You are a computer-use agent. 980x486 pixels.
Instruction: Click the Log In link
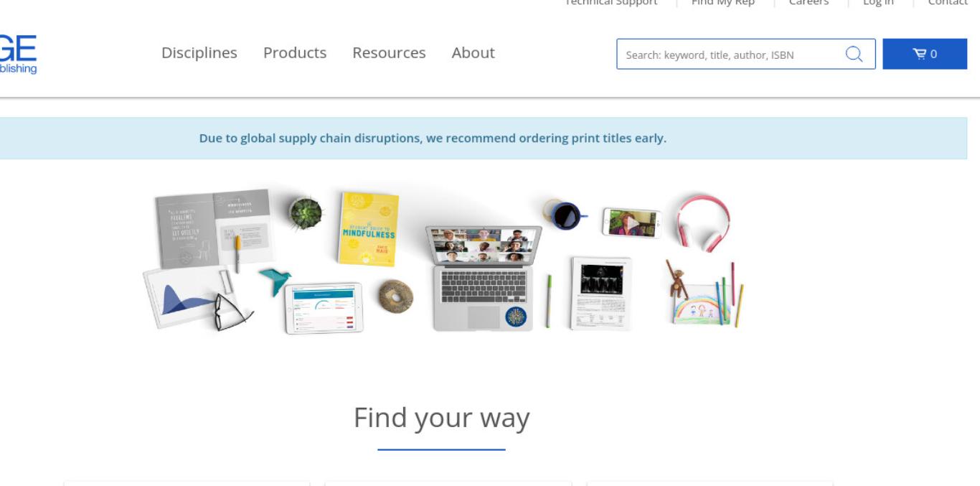coord(878,3)
